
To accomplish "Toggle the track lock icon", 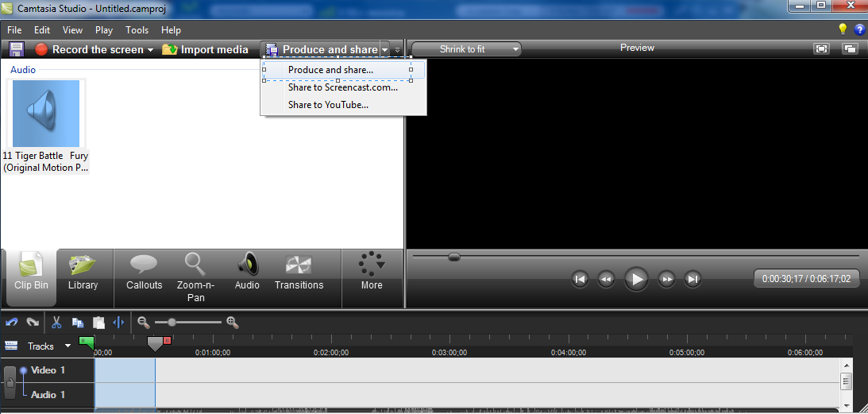I will [x=10, y=383].
